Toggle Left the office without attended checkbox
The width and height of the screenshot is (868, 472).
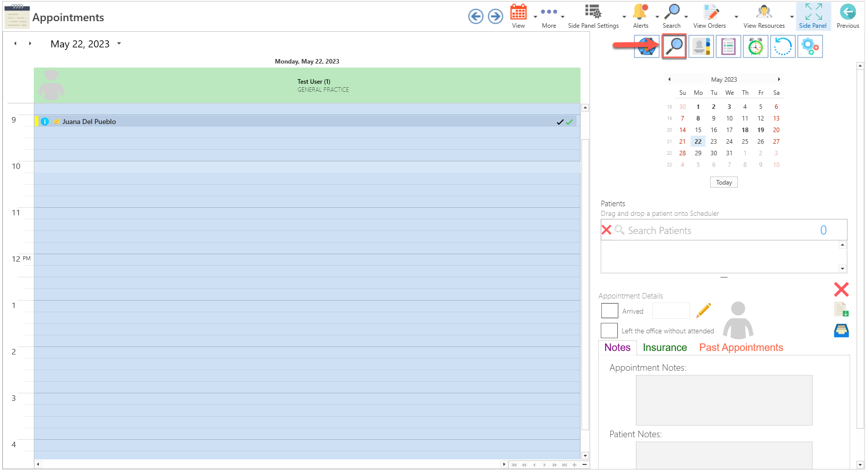pyautogui.click(x=609, y=330)
